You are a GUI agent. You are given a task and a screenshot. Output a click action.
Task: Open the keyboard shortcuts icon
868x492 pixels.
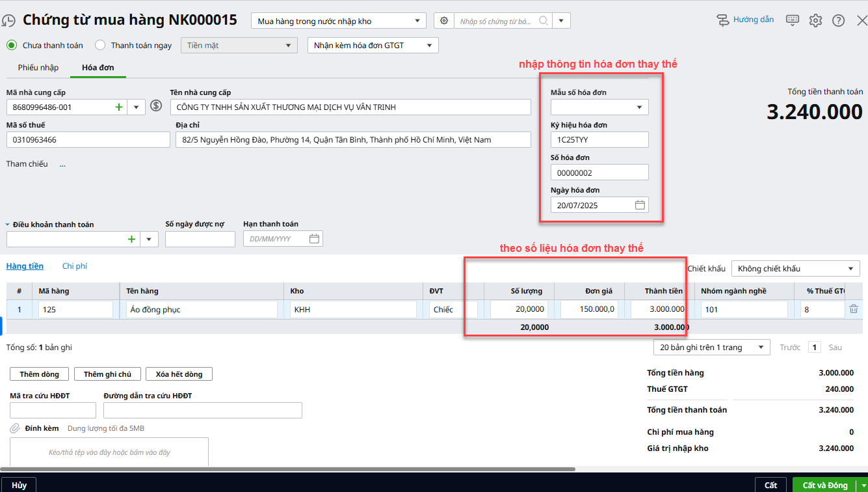[792, 20]
